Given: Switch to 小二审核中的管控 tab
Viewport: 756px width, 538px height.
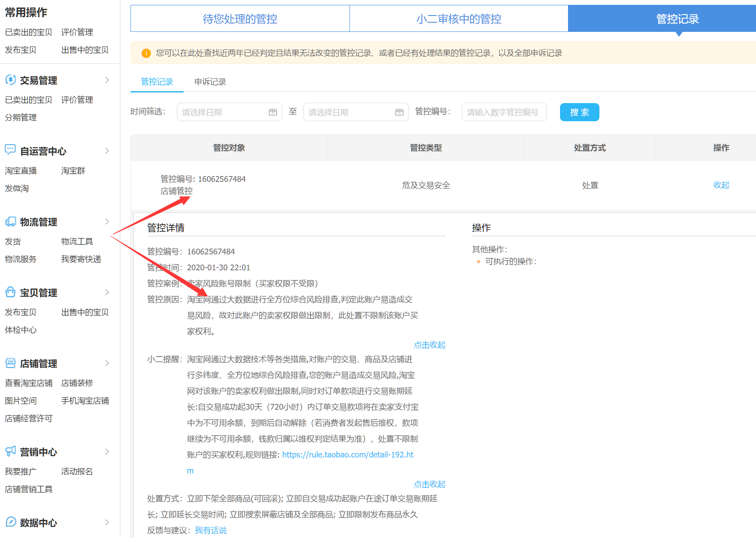Looking at the screenshot, I should coord(459,19).
